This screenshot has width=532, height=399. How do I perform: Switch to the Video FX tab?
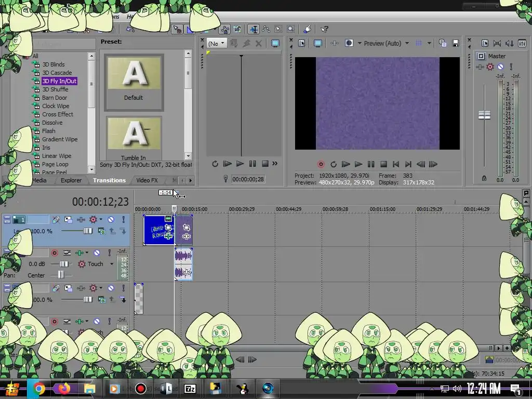click(x=147, y=180)
